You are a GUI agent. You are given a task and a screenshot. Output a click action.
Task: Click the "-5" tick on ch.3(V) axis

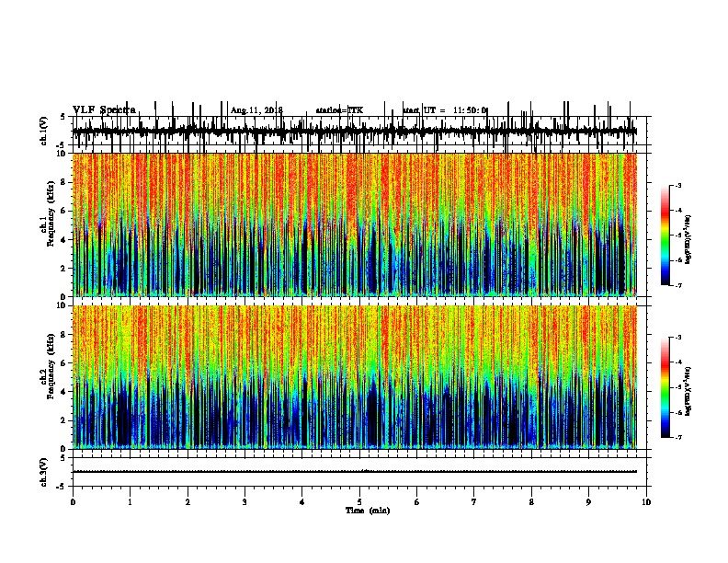[62, 487]
